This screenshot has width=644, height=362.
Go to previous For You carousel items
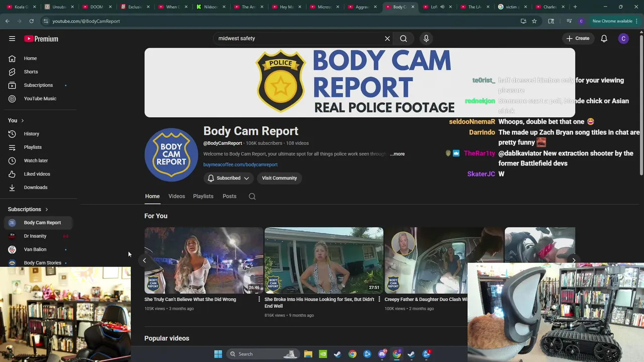click(144, 260)
